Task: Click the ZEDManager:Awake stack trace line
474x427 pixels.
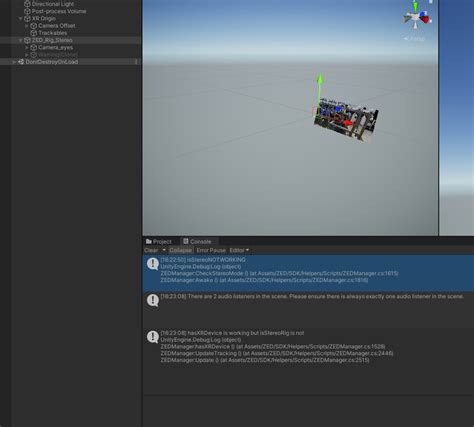Action: [264, 280]
